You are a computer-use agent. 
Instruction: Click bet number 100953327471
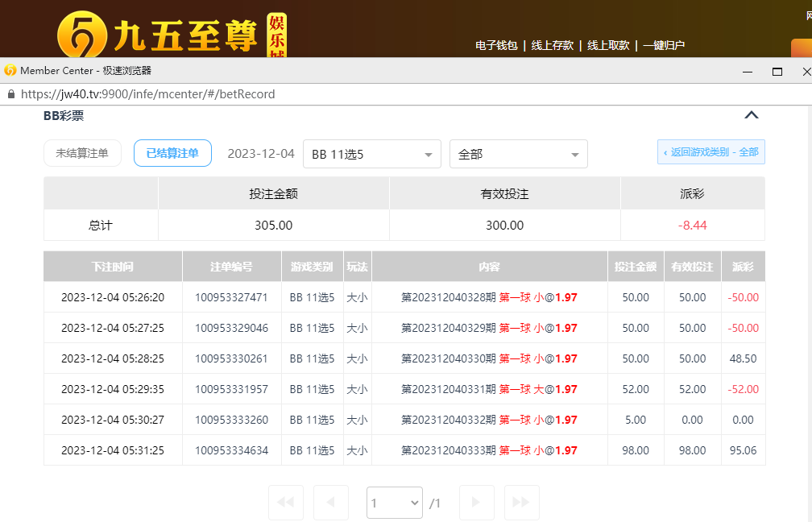click(231, 297)
